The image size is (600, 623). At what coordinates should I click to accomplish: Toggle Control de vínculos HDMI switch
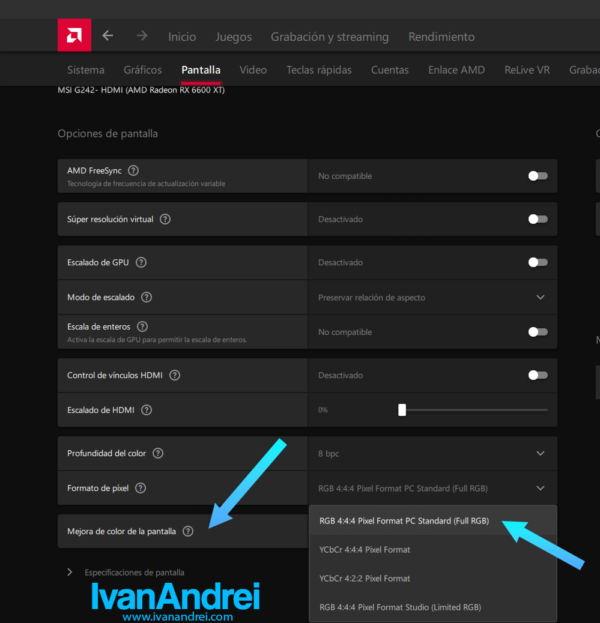coord(538,375)
